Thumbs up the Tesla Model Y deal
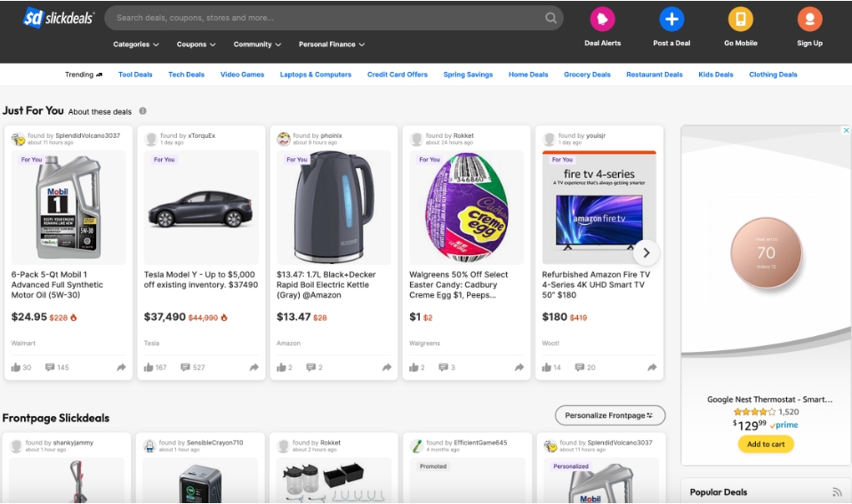Image resolution: width=852 pixels, height=504 pixels. click(x=149, y=367)
